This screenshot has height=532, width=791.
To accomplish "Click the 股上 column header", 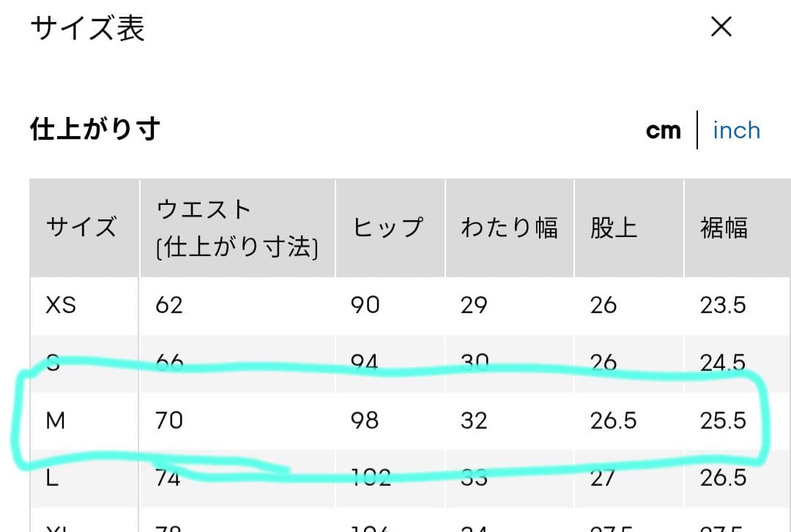I will tap(614, 227).
